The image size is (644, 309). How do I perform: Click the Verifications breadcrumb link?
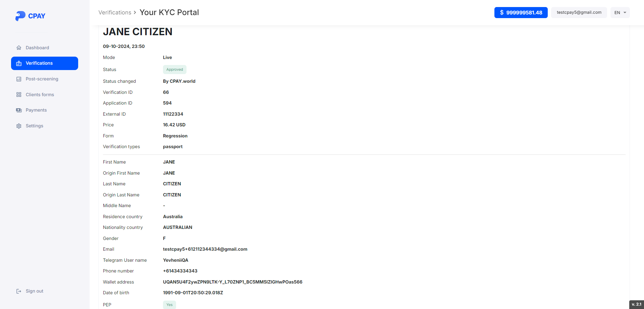(115, 12)
